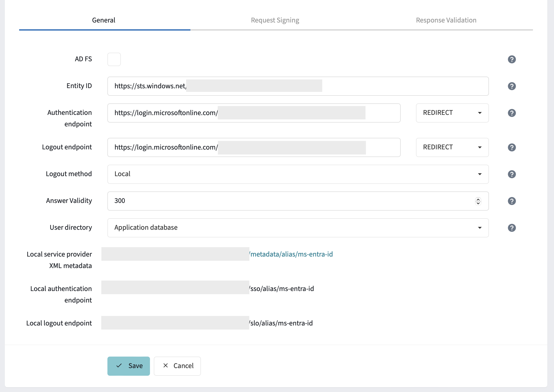Switch to the Response Validation tab
Screen dimensions: 554x392
coord(446,20)
